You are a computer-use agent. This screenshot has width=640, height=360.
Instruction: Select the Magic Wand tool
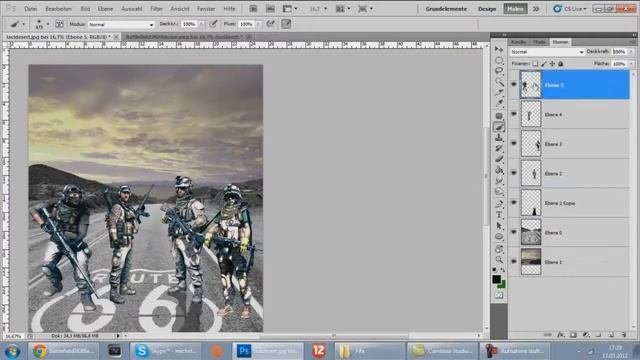pos(499,82)
